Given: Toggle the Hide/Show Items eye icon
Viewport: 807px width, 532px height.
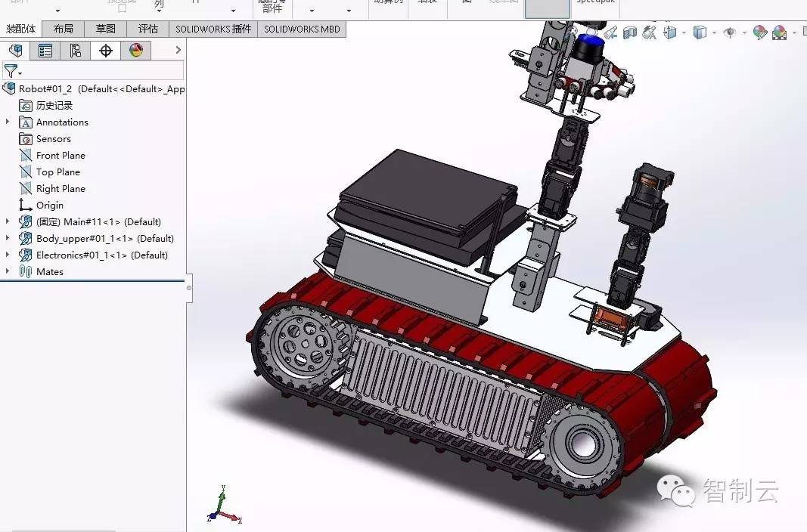Looking at the screenshot, I should (x=730, y=33).
